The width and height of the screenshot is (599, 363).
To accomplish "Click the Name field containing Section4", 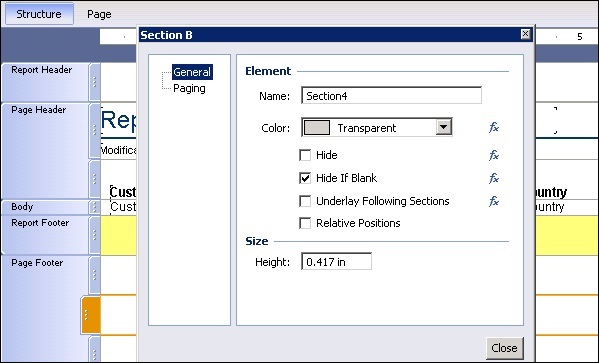I will (x=391, y=96).
